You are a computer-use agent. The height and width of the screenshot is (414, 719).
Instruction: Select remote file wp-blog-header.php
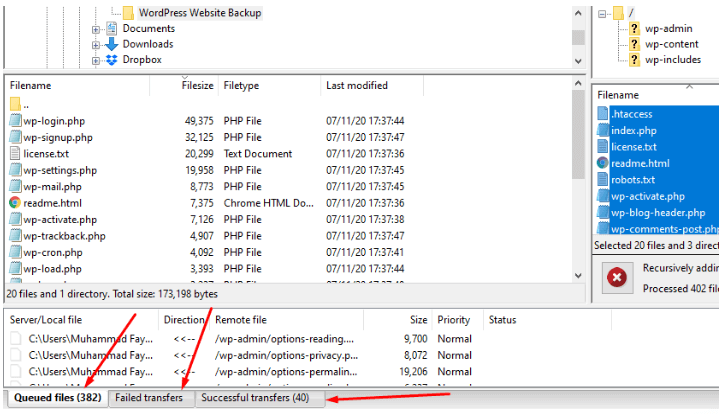pos(658,213)
